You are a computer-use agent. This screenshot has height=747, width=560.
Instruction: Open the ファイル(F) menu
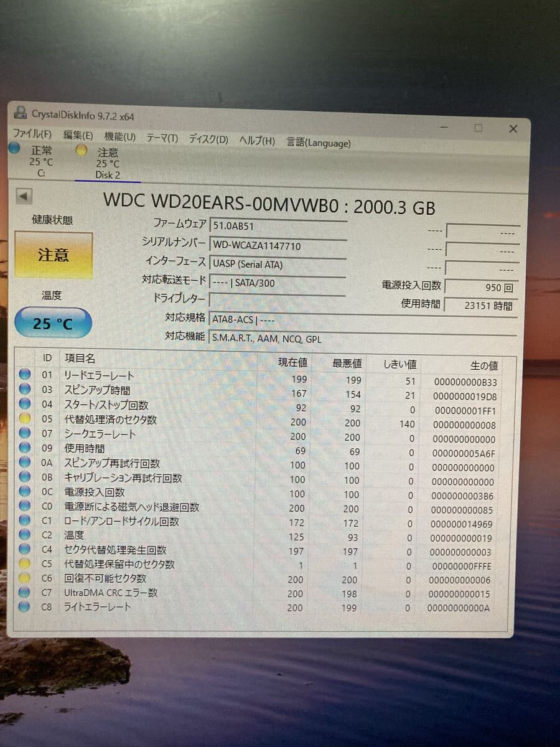click(32, 134)
